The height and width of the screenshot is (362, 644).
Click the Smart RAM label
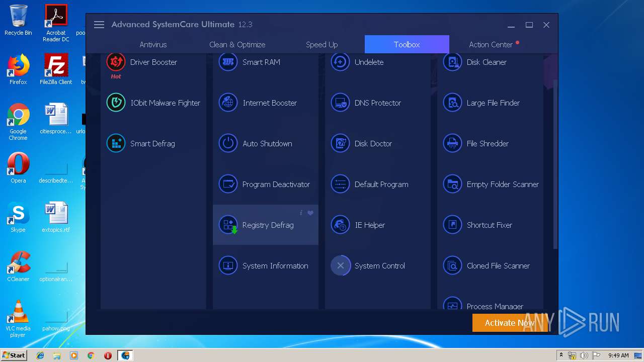click(261, 62)
